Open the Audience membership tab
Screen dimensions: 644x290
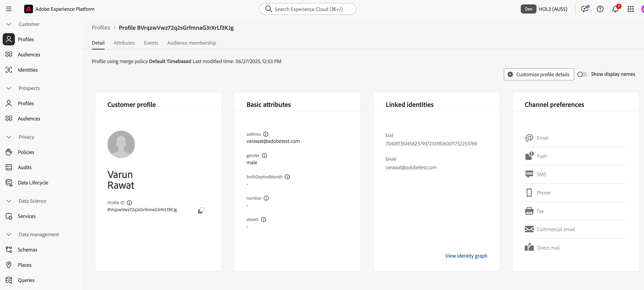coord(191,43)
